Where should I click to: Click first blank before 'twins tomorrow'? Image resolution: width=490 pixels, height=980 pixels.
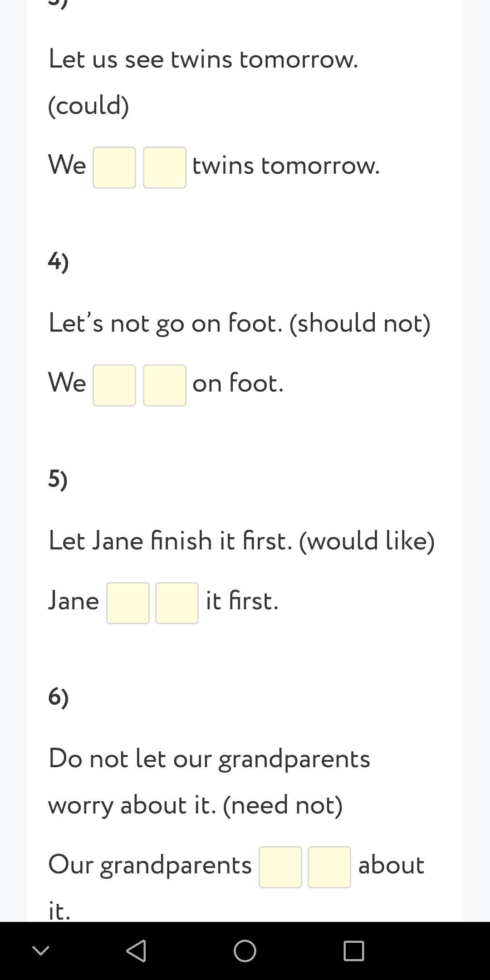pos(114,167)
